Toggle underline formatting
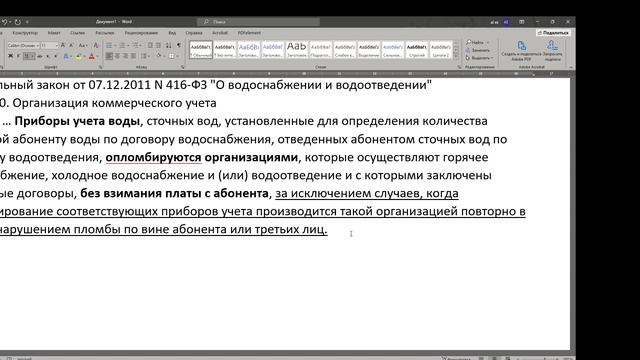 tap(27, 56)
